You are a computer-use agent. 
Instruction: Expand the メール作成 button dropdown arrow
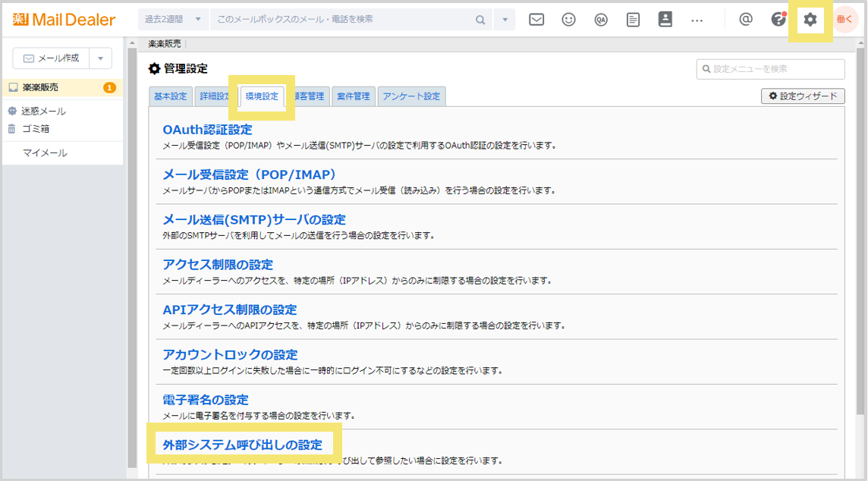(99, 58)
